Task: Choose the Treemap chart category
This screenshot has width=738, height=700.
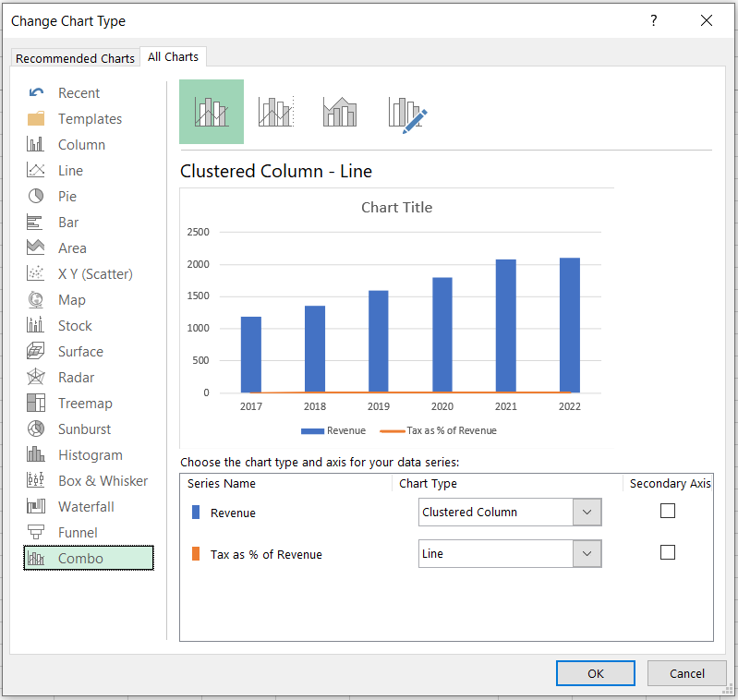Action: (x=85, y=404)
